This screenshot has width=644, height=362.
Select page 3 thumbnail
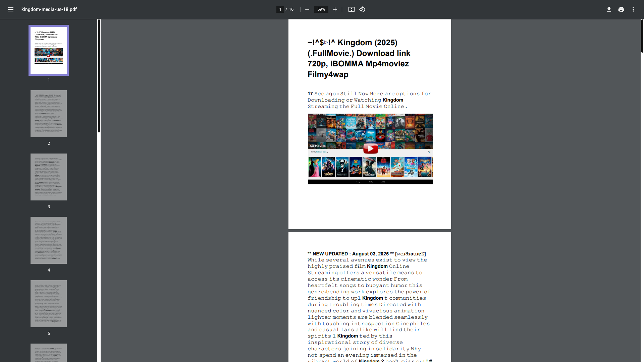tap(49, 177)
